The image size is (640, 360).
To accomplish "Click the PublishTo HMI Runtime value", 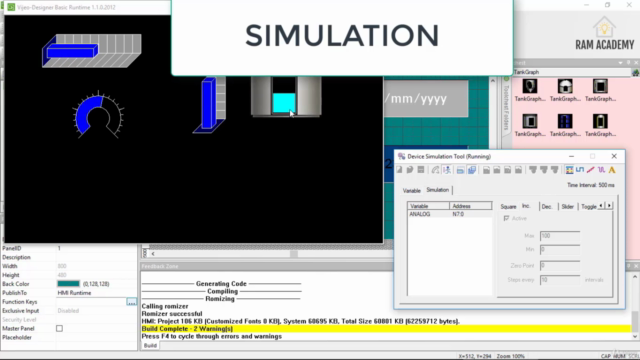I will click(74, 293).
